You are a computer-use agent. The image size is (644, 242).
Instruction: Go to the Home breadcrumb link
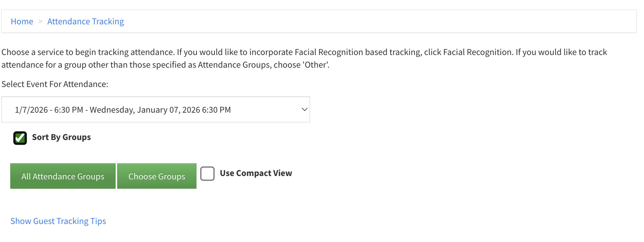(22, 21)
